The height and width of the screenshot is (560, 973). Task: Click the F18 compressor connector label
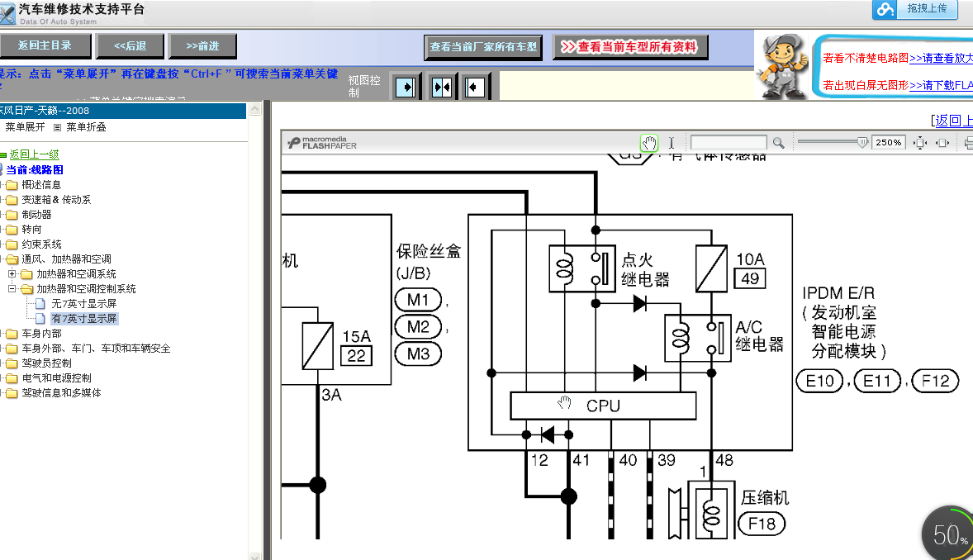click(x=762, y=524)
